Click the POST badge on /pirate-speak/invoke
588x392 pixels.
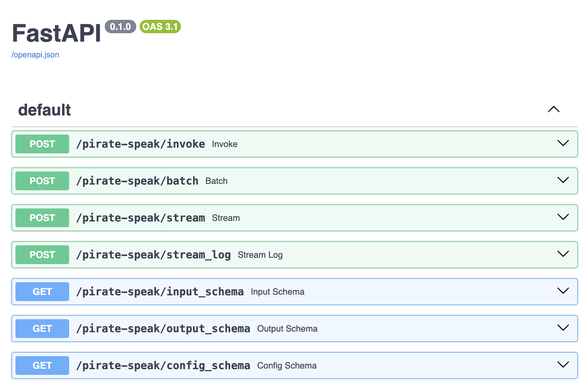(42, 144)
